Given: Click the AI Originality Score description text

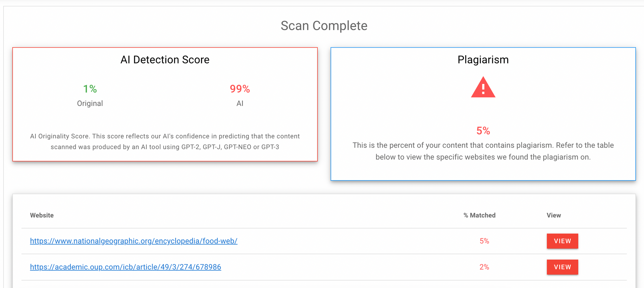Looking at the screenshot, I should (165, 142).
